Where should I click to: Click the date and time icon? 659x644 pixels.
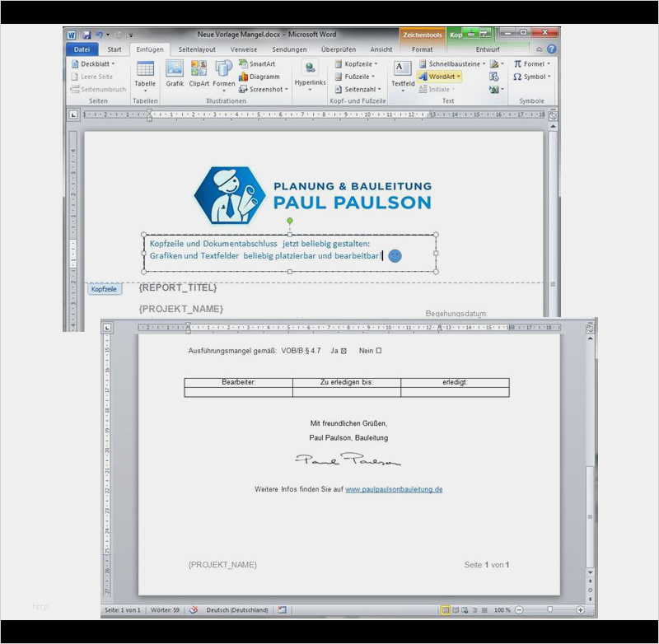pos(493,77)
